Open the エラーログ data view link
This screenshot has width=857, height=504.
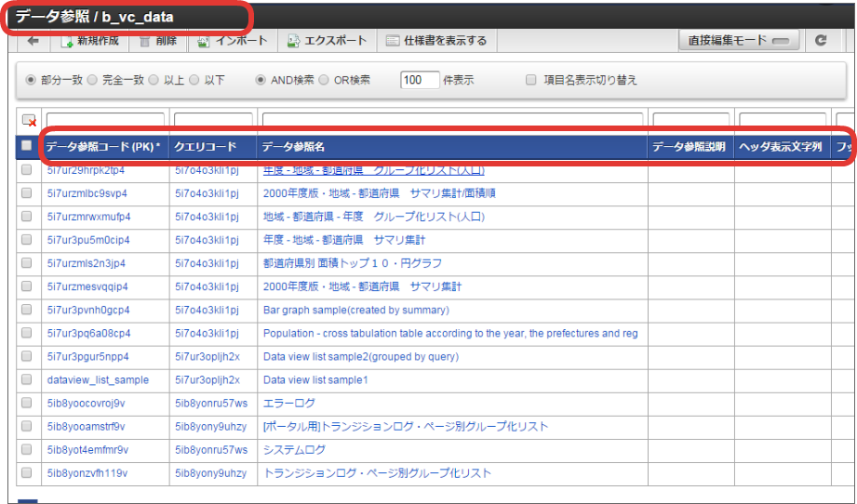289,403
